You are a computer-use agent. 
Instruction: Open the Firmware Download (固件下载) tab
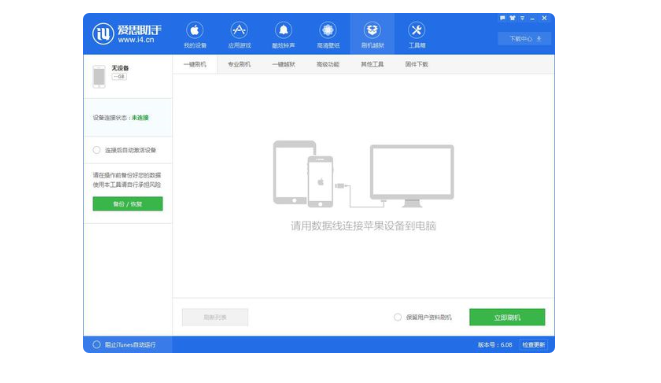click(416, 64)
